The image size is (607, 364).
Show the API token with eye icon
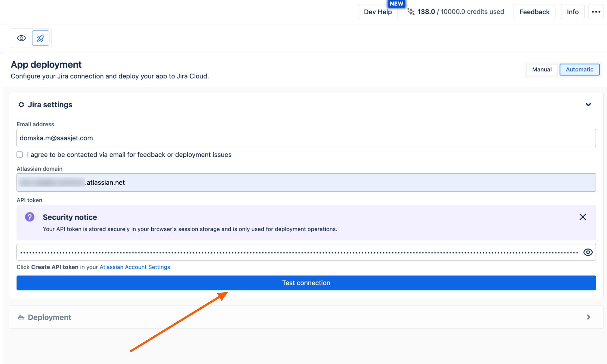[588, 252]
